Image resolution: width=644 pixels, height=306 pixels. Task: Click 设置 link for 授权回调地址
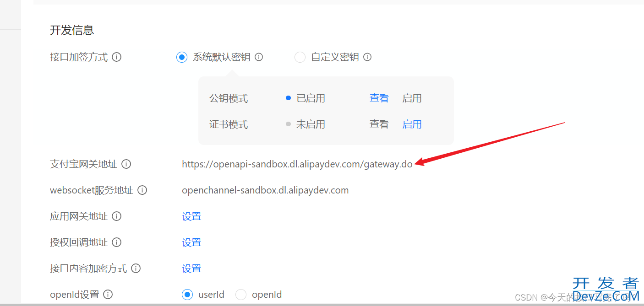[191, 242]
